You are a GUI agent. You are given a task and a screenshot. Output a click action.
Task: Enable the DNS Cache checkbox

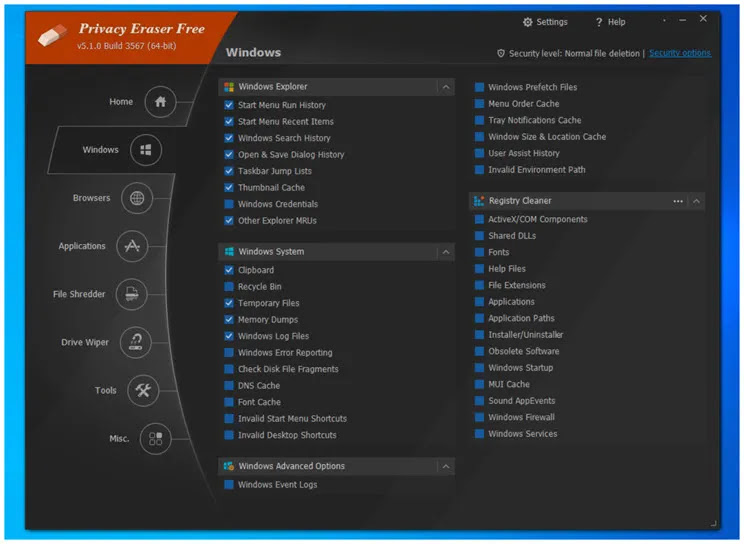[229, 385]
